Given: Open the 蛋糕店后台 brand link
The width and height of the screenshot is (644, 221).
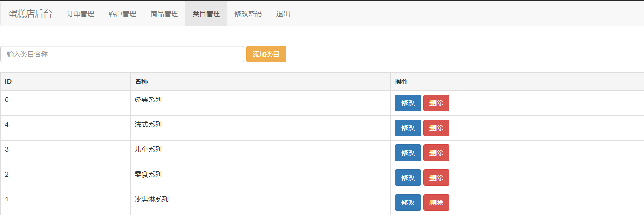Looking at the screenshot, I should pyautogui.click(x=30, y=14).
